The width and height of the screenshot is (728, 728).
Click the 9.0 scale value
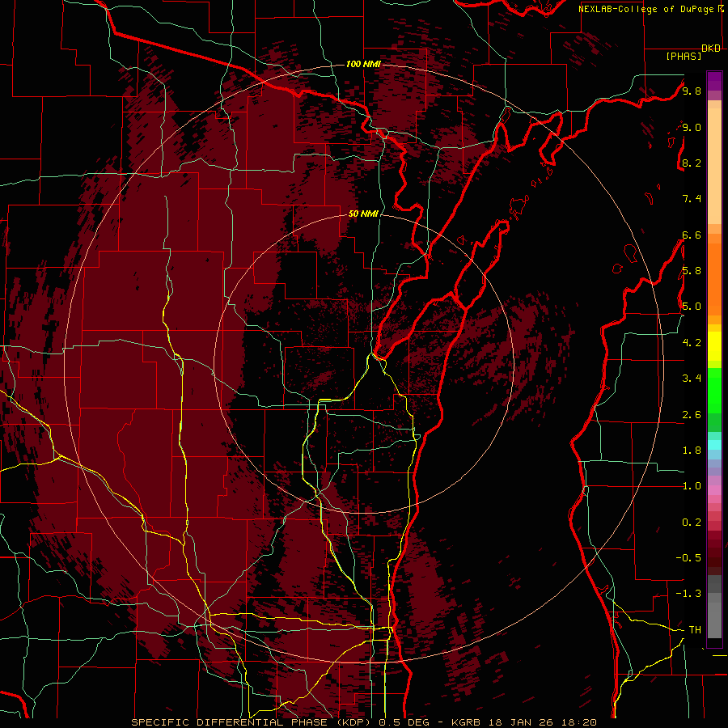(692, 127)
